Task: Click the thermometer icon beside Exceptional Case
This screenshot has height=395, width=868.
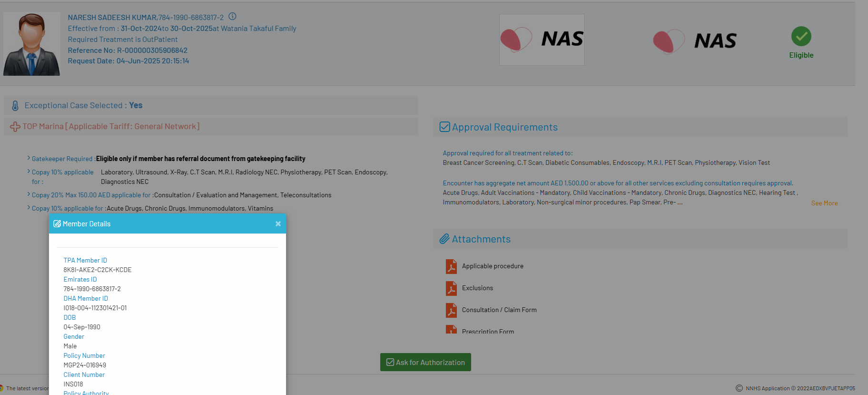Action: pyautogui.click(x=15, y=106)
